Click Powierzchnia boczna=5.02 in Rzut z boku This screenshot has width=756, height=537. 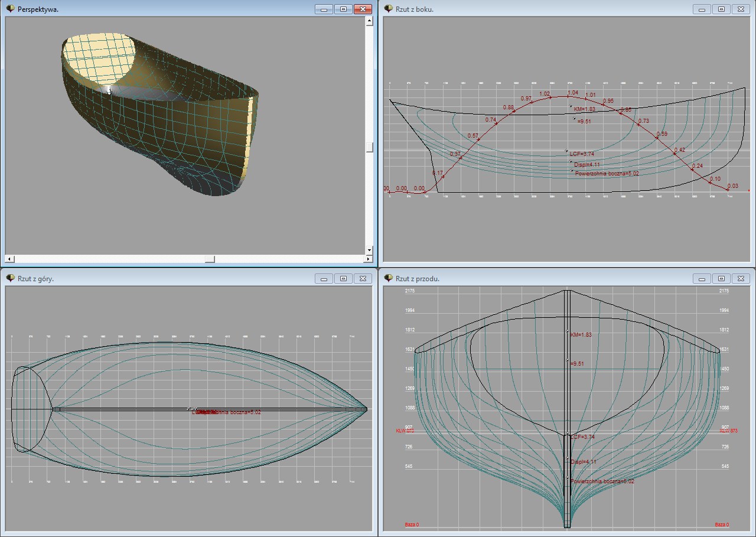tap(607, 174)
